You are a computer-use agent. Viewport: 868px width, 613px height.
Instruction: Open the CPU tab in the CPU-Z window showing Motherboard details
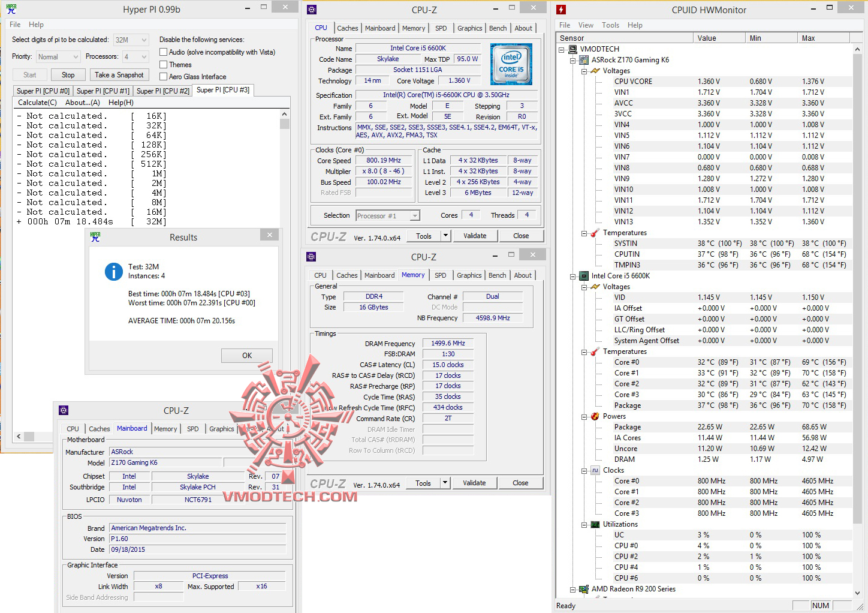coord(73,429)
